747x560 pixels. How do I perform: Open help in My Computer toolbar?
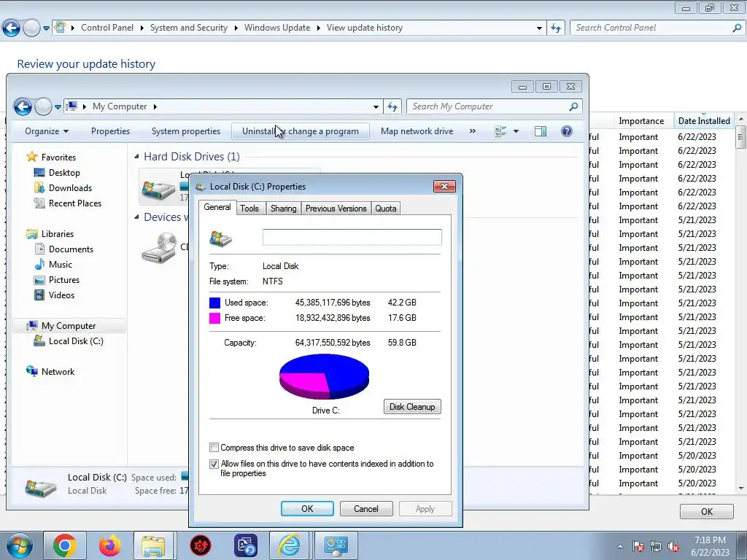[566, 131]
